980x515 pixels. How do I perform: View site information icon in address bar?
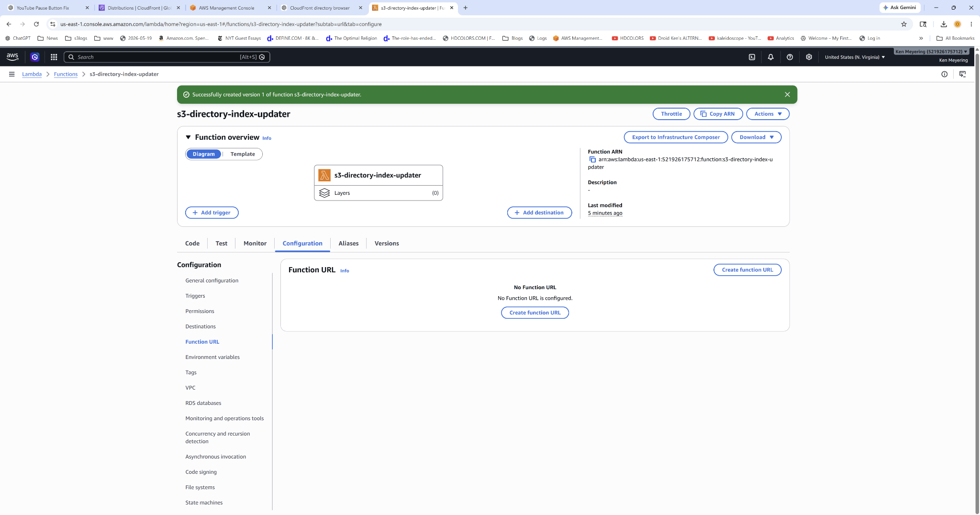(53, 24)
